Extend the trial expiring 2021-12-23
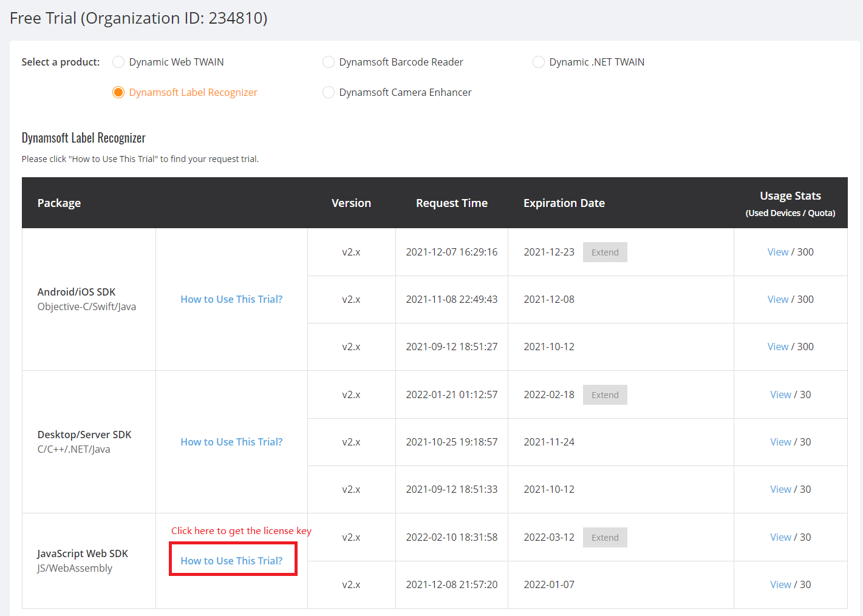The height and width of the screenshot is (616, 863). coord(605,252)
